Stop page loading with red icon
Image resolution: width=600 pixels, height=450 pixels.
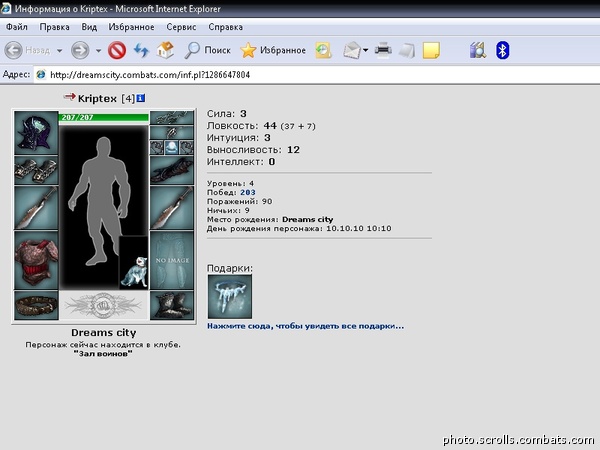point(117,50)
